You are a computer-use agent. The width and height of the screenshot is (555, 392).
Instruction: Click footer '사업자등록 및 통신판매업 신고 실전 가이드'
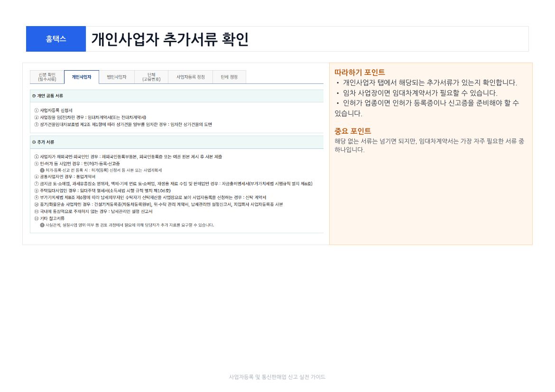277,377
